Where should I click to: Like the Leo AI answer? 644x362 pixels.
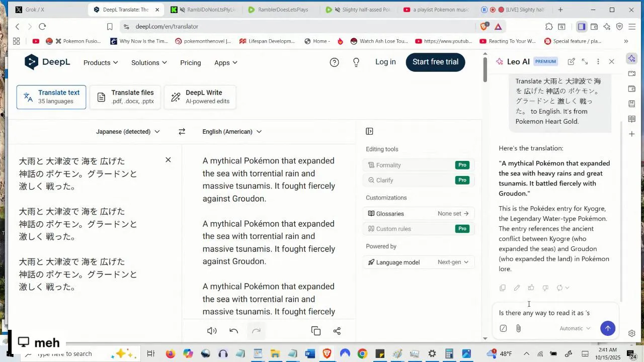pos(531,288)
